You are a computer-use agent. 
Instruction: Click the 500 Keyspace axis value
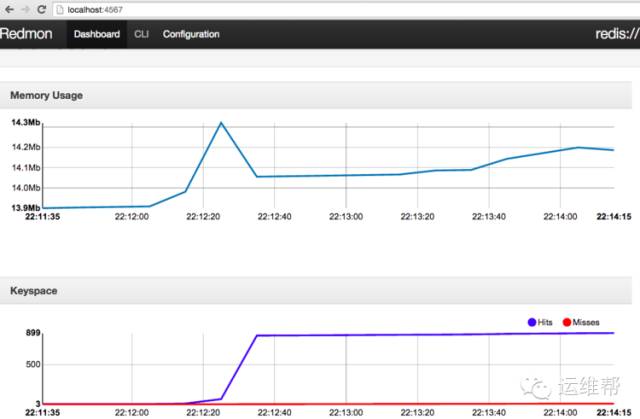[33, 364]
